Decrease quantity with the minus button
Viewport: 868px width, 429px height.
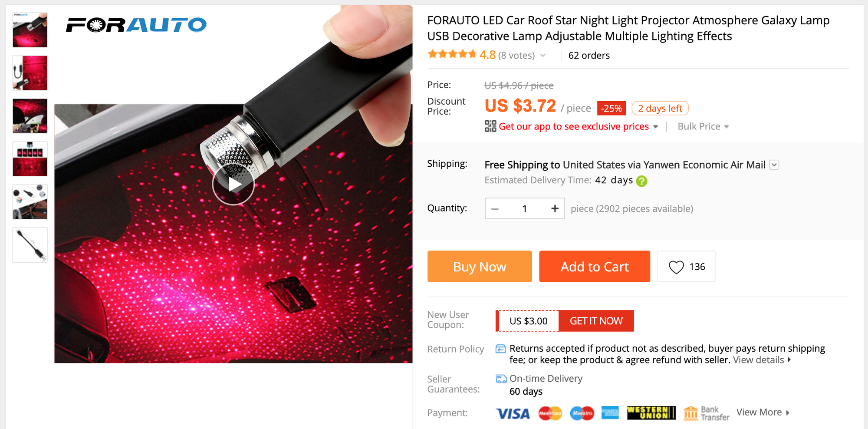tap(495, 209)
